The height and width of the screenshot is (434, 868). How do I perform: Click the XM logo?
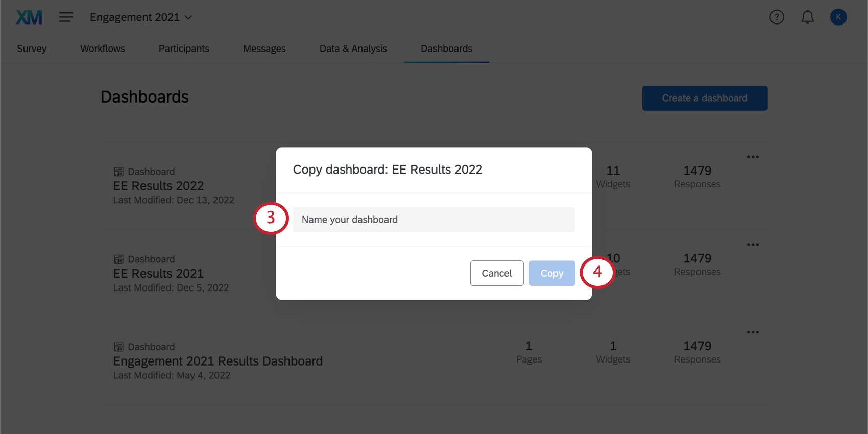(29, 17)
